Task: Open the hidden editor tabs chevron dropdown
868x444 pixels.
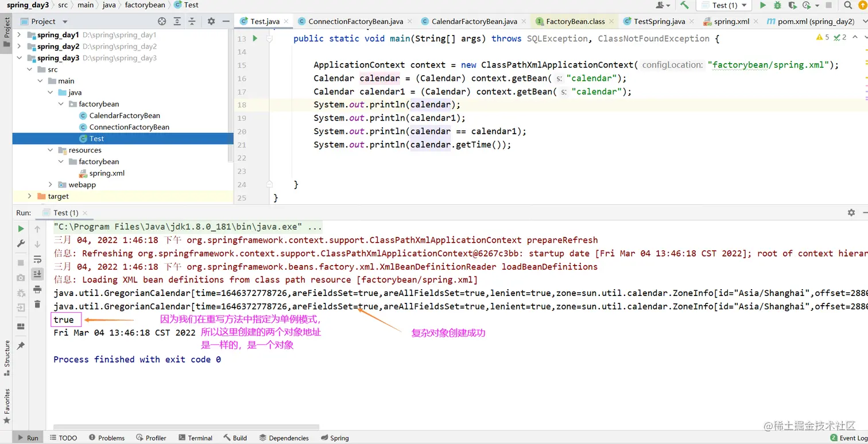Action: [865, 21]
